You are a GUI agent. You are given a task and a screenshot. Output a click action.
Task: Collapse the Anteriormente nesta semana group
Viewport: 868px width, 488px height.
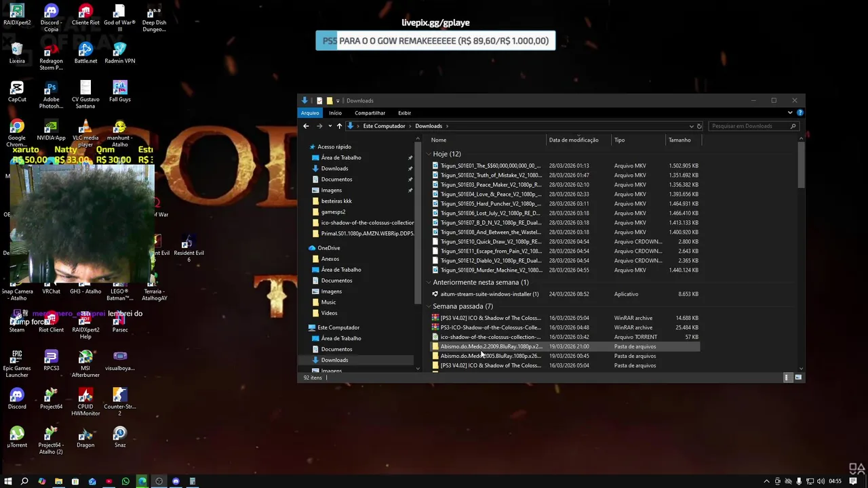coord(429,282)
